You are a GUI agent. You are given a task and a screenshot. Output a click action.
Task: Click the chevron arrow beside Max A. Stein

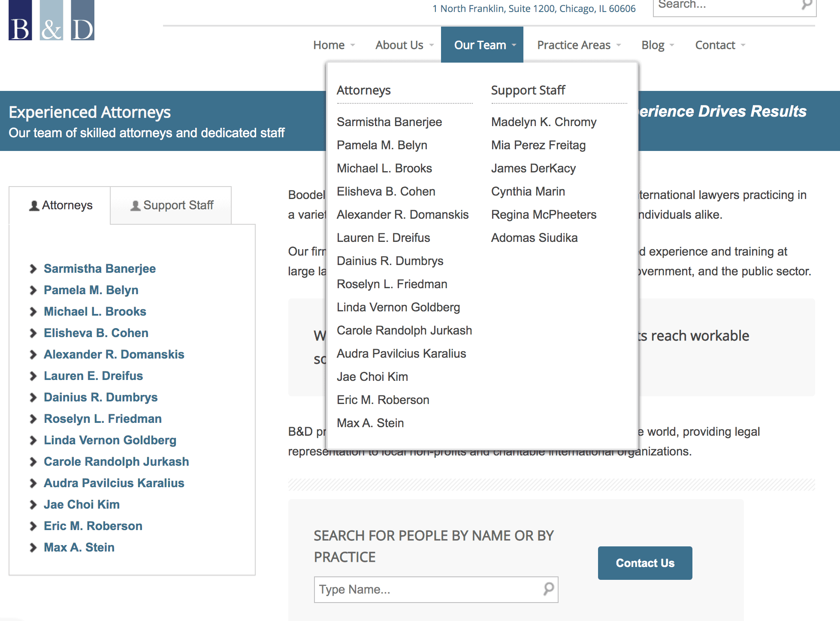tap(33, 548)
